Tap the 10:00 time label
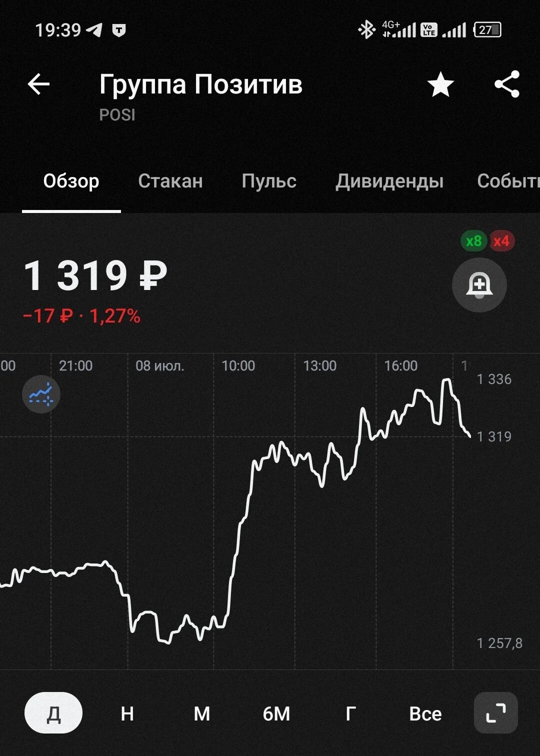This screenshot has width=540, height=756. pos(238,365)
